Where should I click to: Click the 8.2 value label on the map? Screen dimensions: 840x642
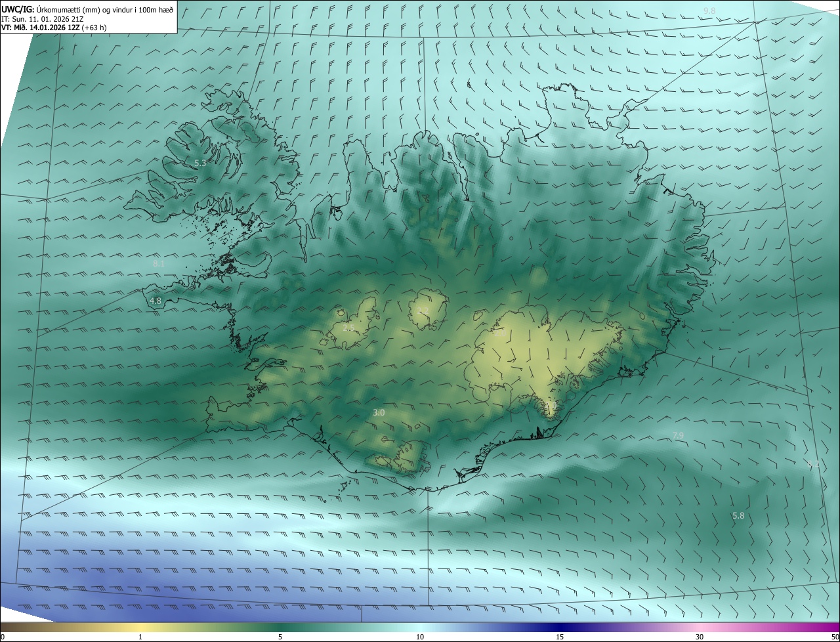[813, 465]
